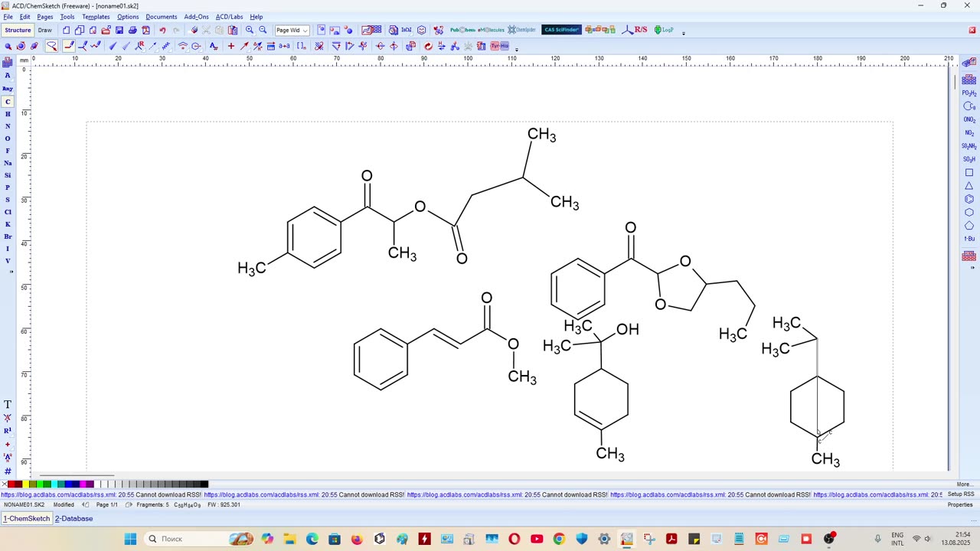This screenshot has height=551, width=980.
Task: Insert cyclopropane triangle template
Action: [x=969, y=186]
